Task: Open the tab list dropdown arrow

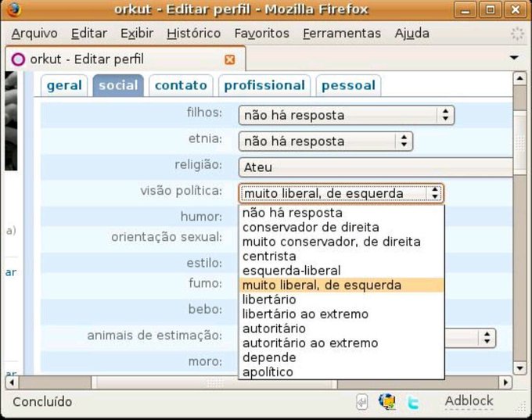Action: pyautogui.click(x=514, y=58)
